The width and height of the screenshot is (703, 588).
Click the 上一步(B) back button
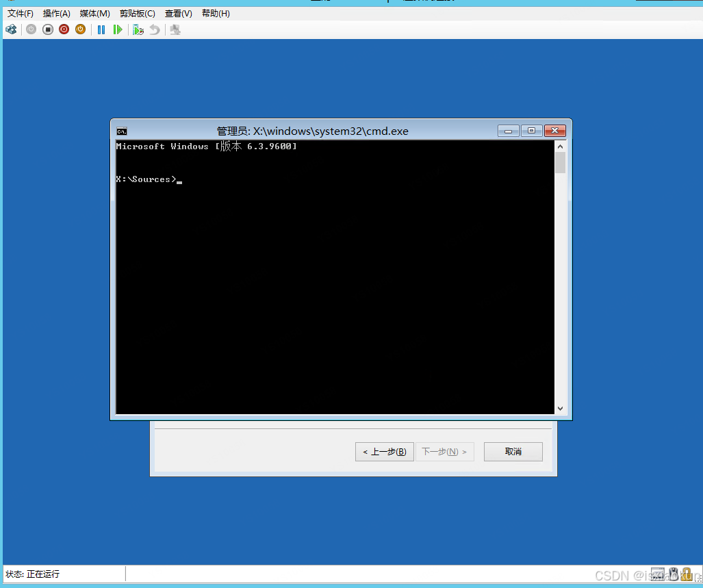tap(384, 451)
